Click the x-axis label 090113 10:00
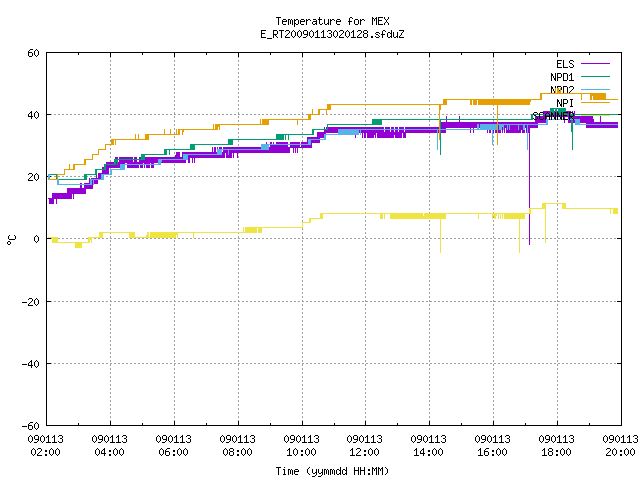The image size is (640, 480). pyautogui.click(x=302, y=446)
